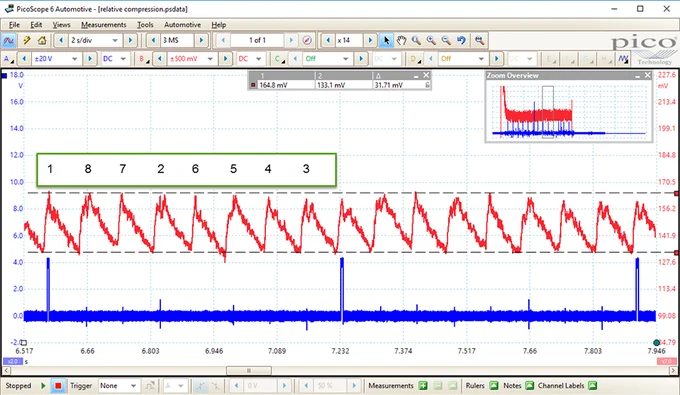Open the auto setup lightning icon
This screenshot has height=395, width=680.
click(27, 40)
